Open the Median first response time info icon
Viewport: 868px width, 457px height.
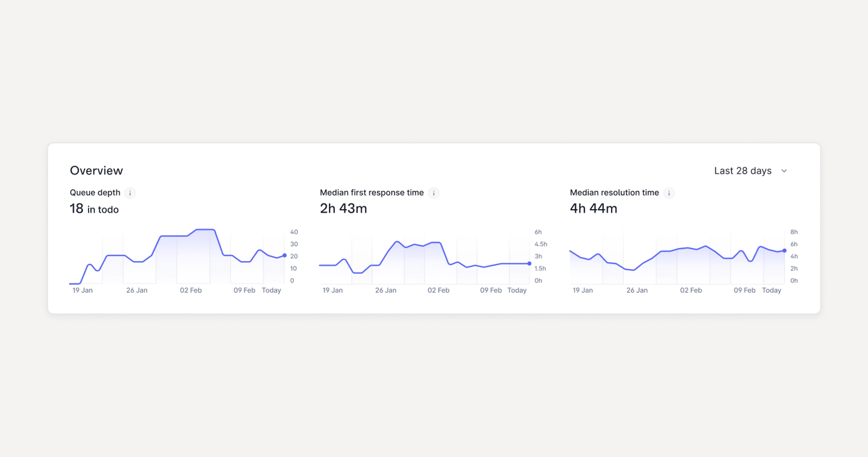pos(434,193)
